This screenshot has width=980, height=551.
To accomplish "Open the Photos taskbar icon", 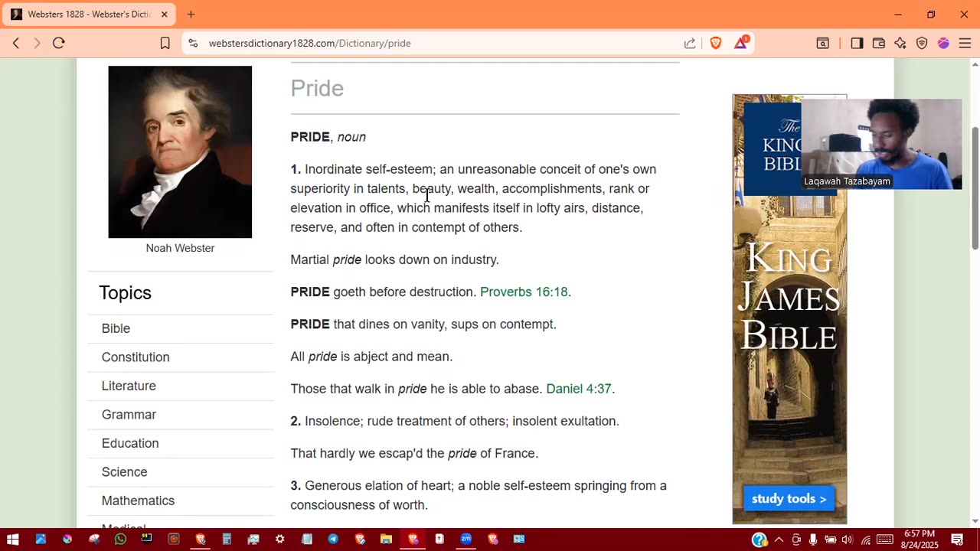I will coord(41,540).
